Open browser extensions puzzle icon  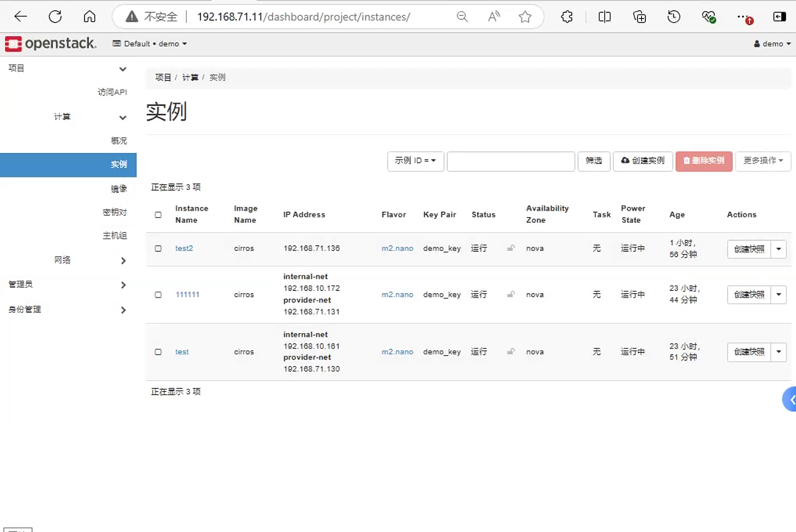(567, 17)
